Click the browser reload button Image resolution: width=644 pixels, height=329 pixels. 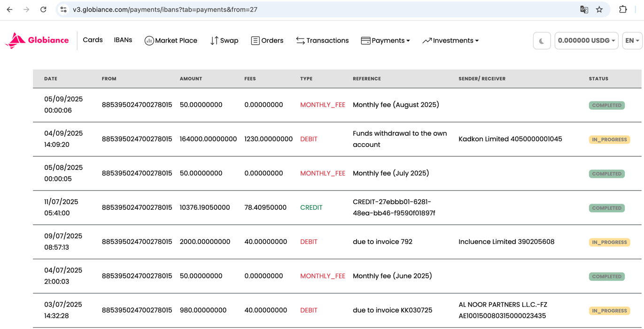pos(43,9)
